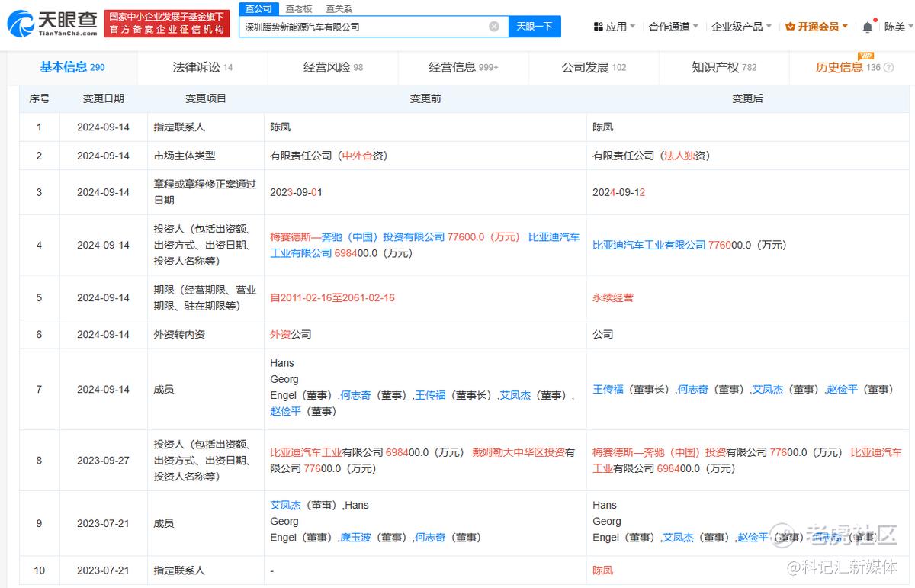Open 梅赛德斯—奔驰 investor link in row 4
Viewport: 915px width, 588px height.
[358, 237]
